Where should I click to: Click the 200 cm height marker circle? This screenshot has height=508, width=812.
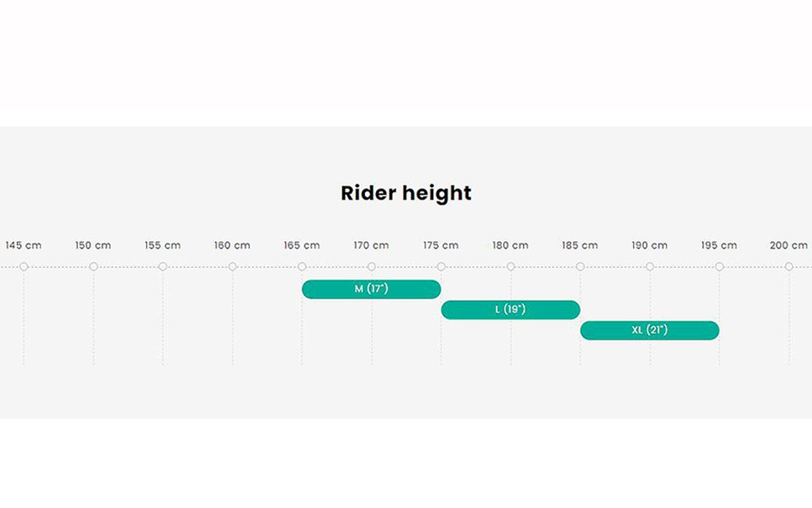(x=788, y=267)
